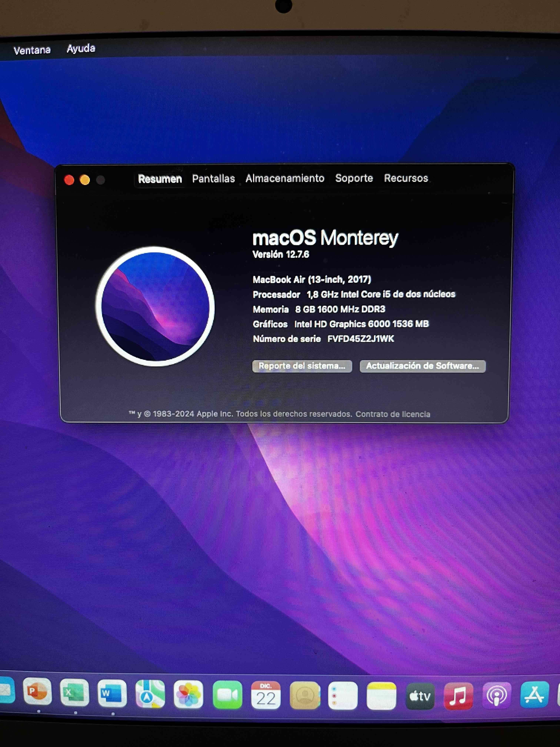Open Microsoft Word in the Dock
Viewport: 560px width, 747px height.
[112, 694]
